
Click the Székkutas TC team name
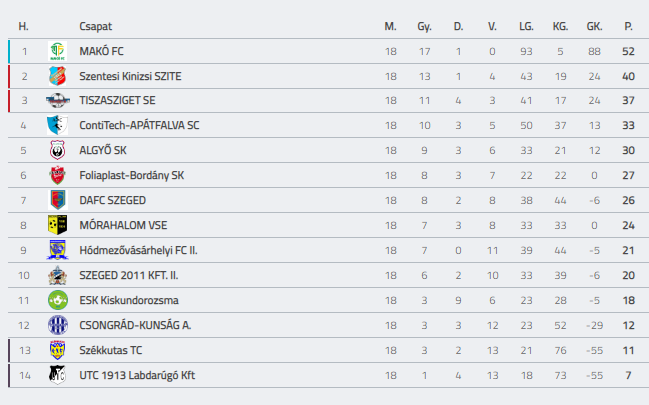point(111,350)
